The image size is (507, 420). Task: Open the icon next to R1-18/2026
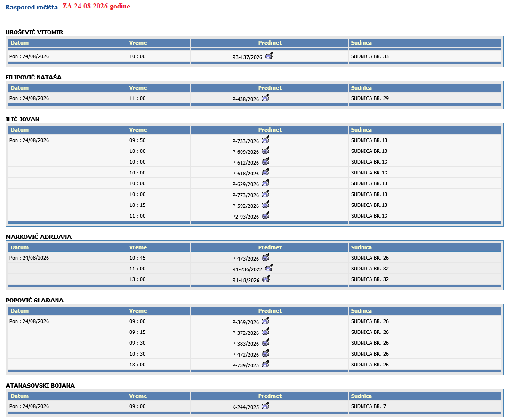(266, 279)
